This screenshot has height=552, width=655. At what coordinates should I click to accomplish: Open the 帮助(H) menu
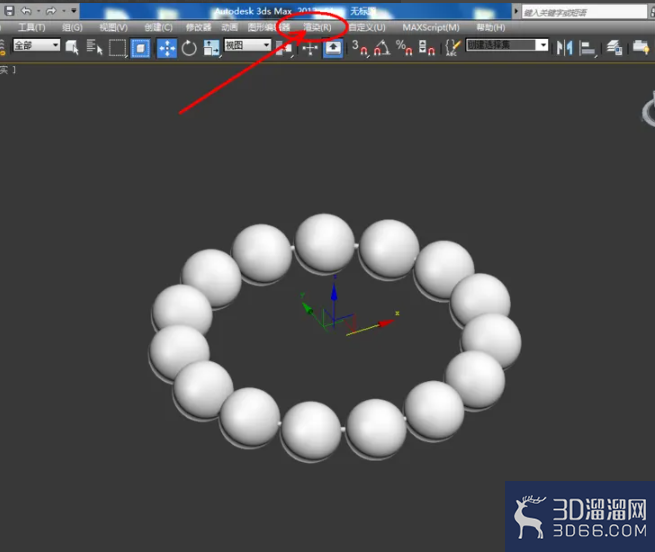[x=491, y=28]
